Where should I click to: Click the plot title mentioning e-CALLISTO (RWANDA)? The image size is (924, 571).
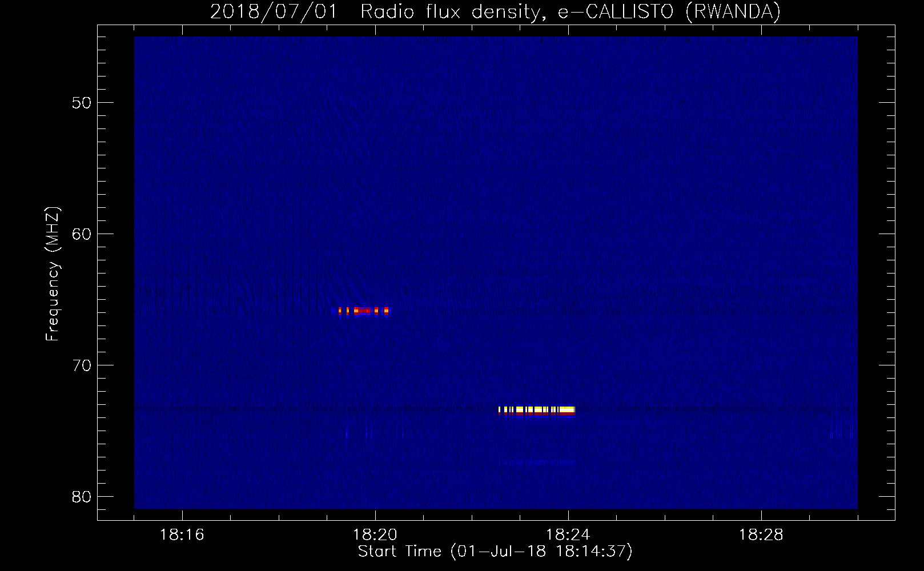495,11
